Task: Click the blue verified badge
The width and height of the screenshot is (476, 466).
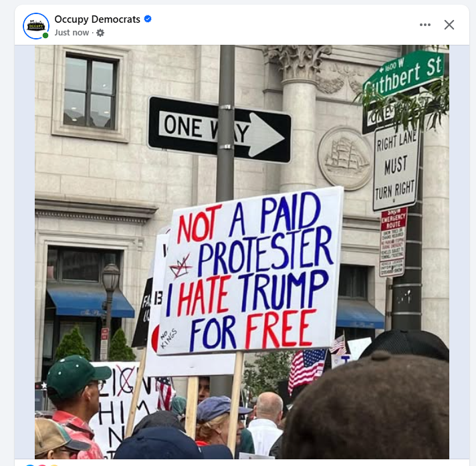Action: click(148, 19)
